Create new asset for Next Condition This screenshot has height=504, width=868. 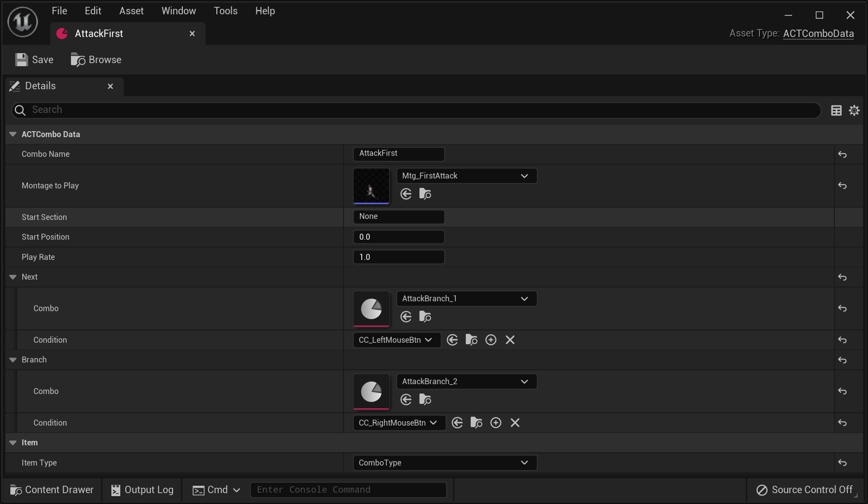point(491,340)
